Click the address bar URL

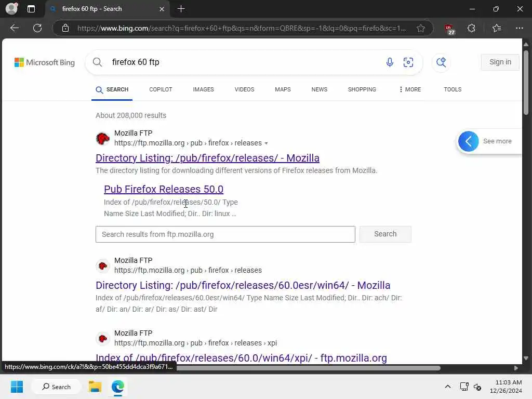point(241,28)
